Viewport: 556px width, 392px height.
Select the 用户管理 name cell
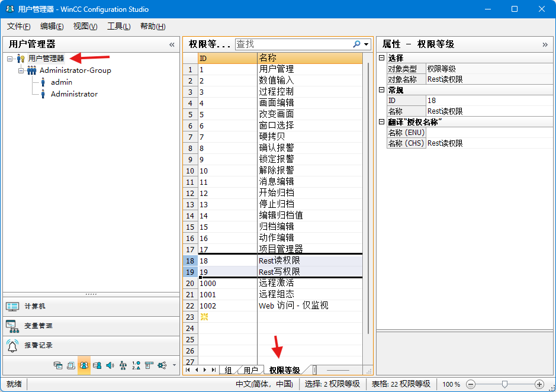click(x=310, y=69)
